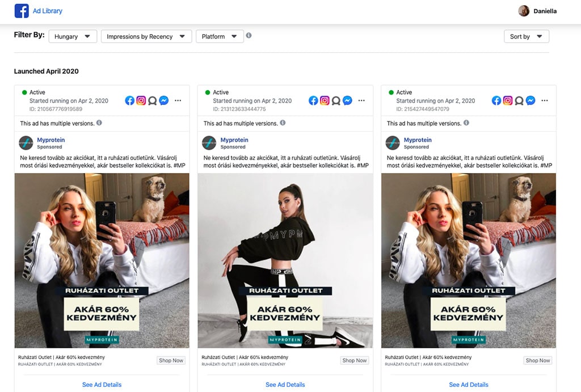The width and height of the screenshot is (581, 392).
Task: Click Messenger platform icon on ad 215427449547079
Action: (x=531, y=100)
